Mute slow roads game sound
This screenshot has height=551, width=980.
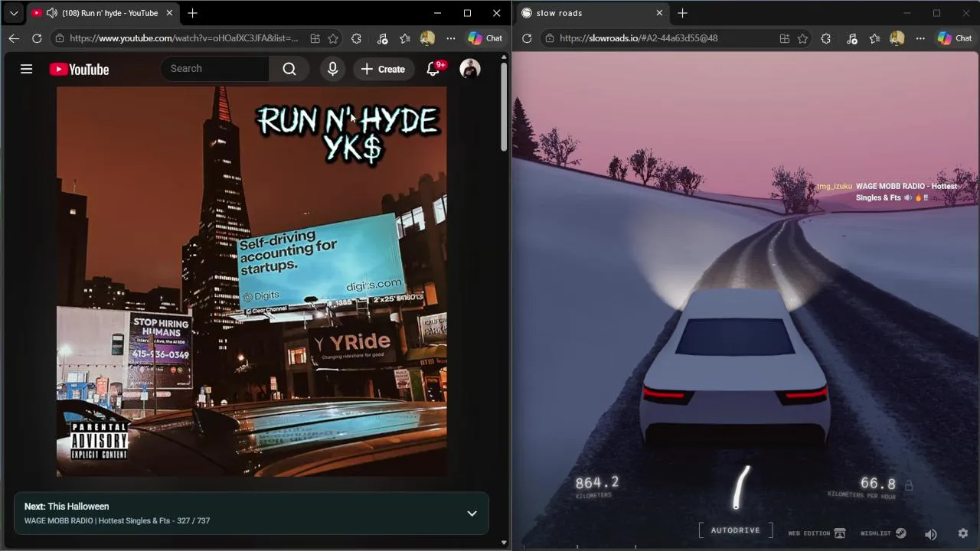click(x=931, y=534)
